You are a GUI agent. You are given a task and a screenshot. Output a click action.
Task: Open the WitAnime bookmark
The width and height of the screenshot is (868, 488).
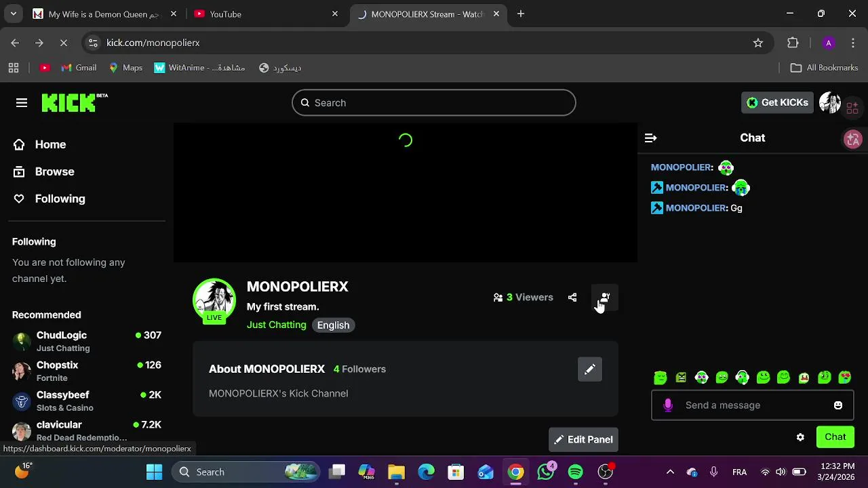click(200, 68)
